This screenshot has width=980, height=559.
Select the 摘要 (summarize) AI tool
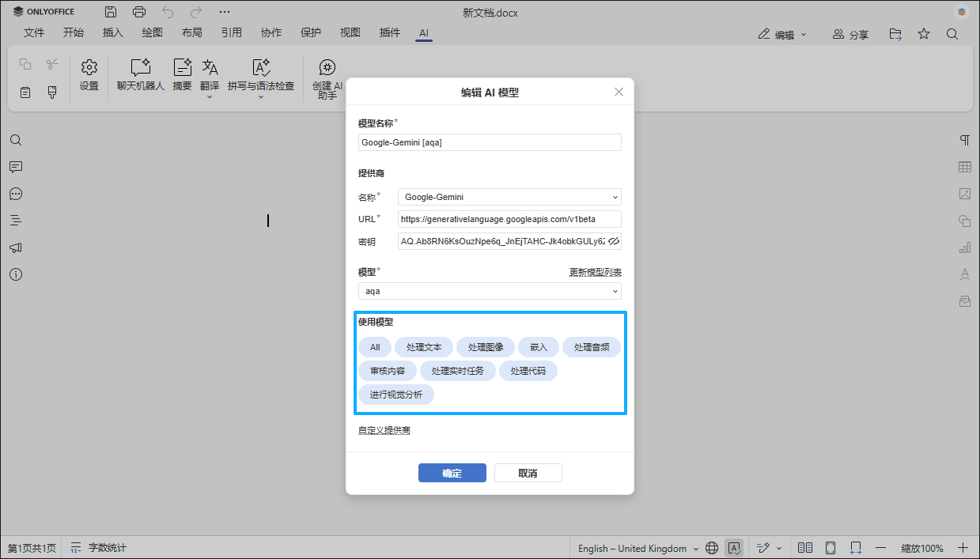(x=181, y=76)
